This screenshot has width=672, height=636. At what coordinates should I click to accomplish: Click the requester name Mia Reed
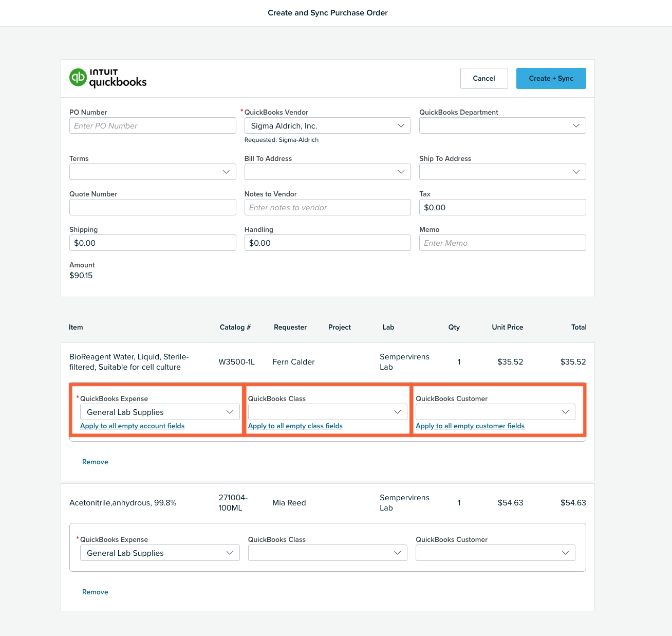(289, 503)
